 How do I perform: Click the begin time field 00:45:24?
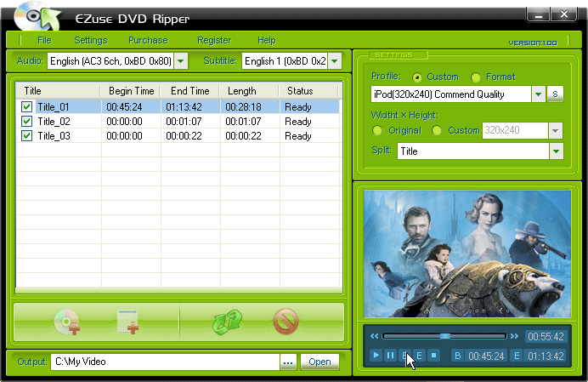point(486,356)
